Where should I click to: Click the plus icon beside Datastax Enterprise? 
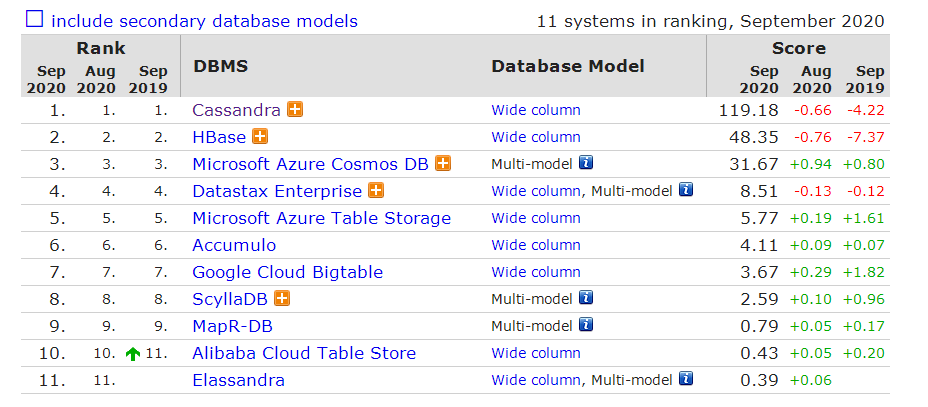tap(377, 191)
